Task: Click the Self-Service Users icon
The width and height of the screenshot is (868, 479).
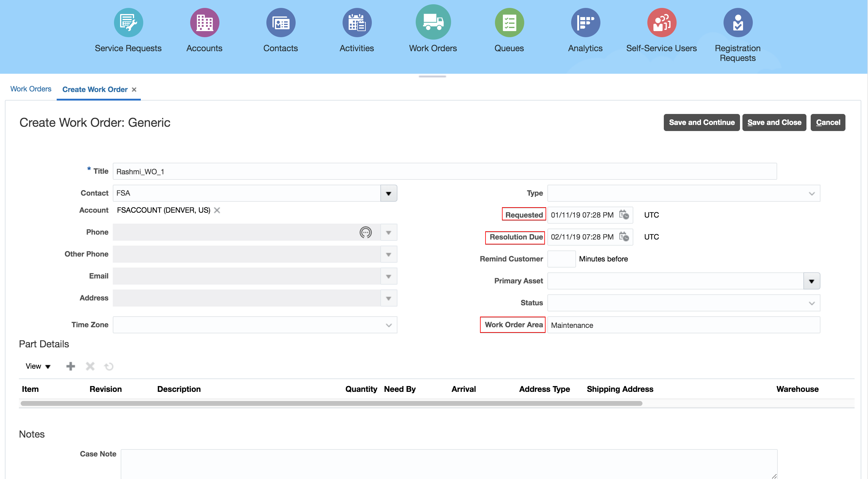Action: click(x=661, y=23)
